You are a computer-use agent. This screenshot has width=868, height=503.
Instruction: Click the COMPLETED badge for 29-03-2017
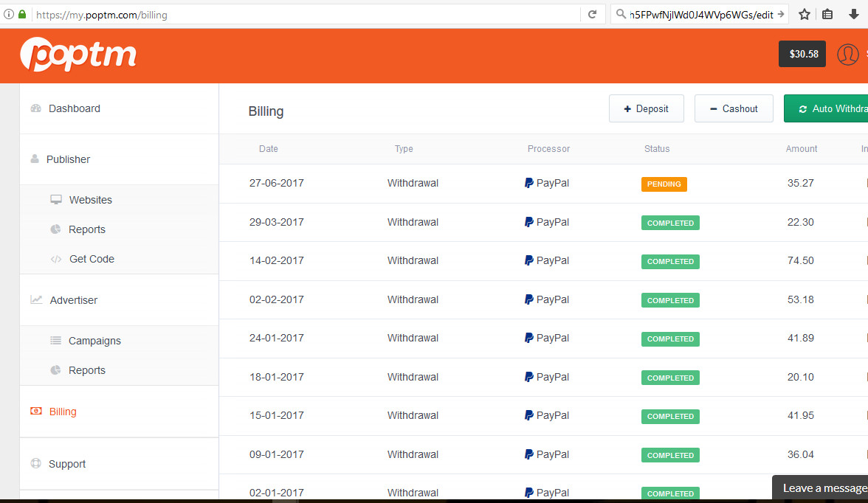[x=670, y=223]
